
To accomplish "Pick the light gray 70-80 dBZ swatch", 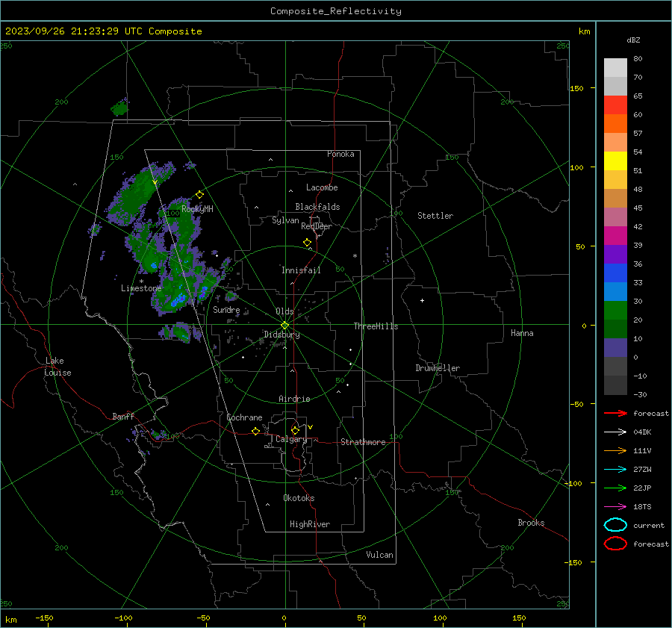I will point(615,68).
